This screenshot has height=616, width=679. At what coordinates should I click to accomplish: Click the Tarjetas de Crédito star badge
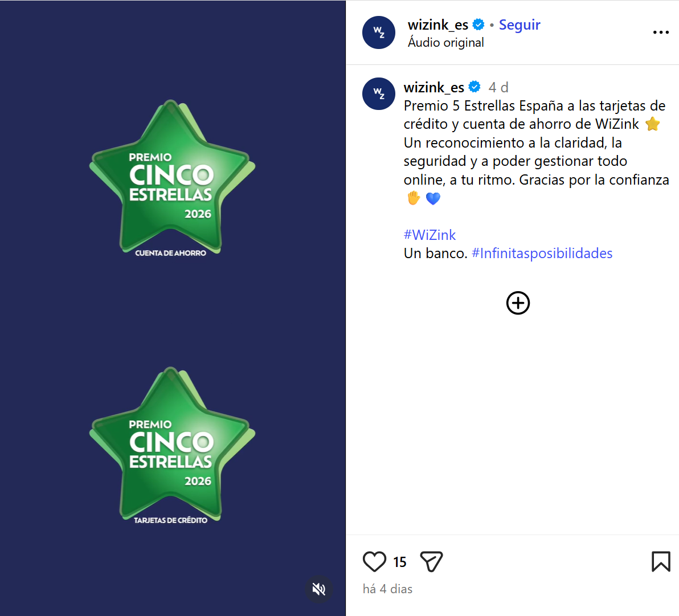[172, 446]
